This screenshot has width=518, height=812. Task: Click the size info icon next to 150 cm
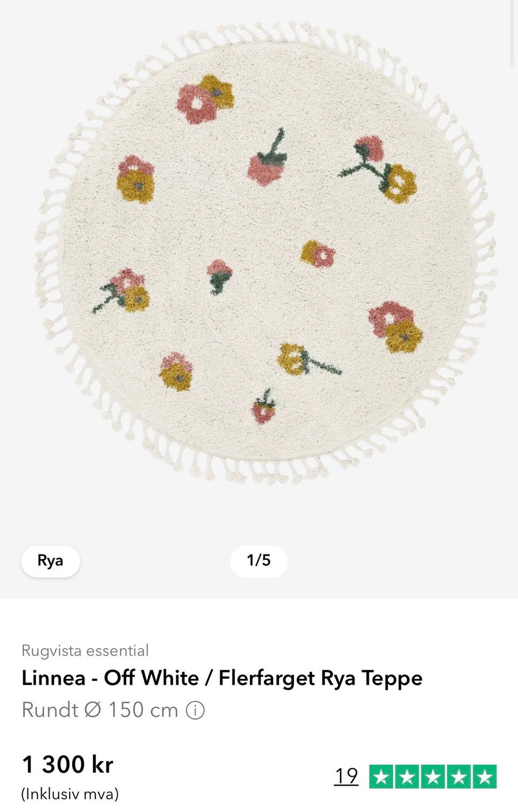click(x=195, y=710)
